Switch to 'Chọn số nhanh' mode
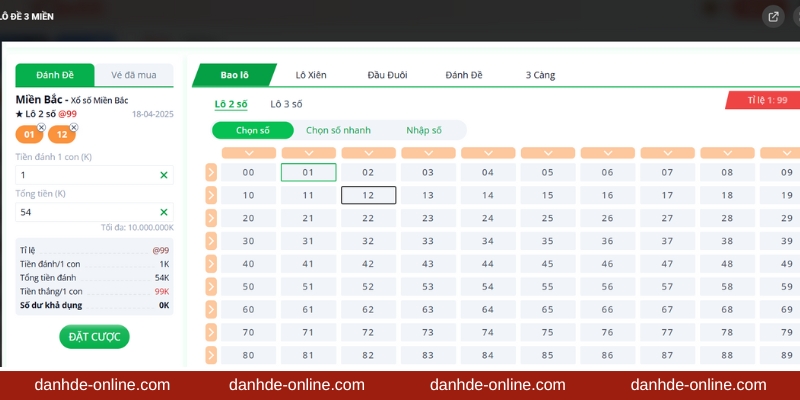This screenshot has height=400, width=800. (336, 130)
